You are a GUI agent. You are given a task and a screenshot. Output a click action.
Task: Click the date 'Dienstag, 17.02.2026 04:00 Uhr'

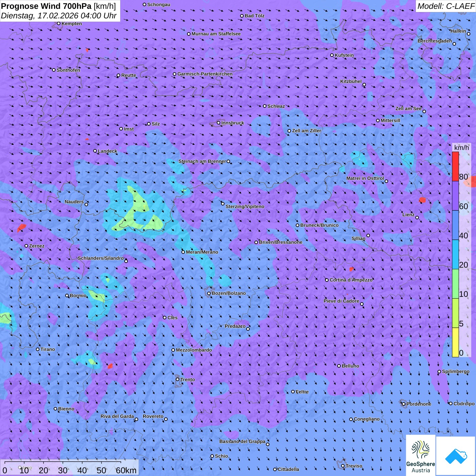pyautogui.click(x=59, y=16)
